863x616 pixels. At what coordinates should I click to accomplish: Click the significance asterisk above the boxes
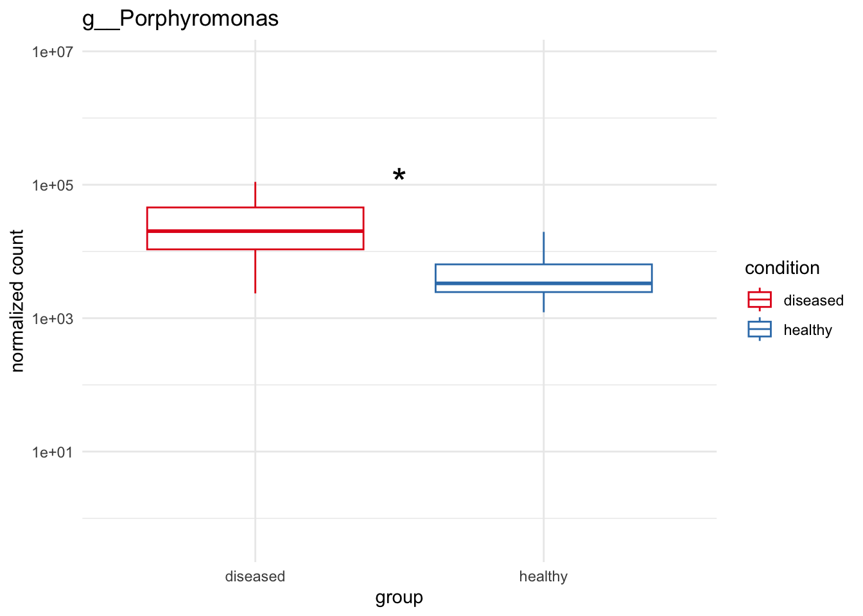(399, 175)
